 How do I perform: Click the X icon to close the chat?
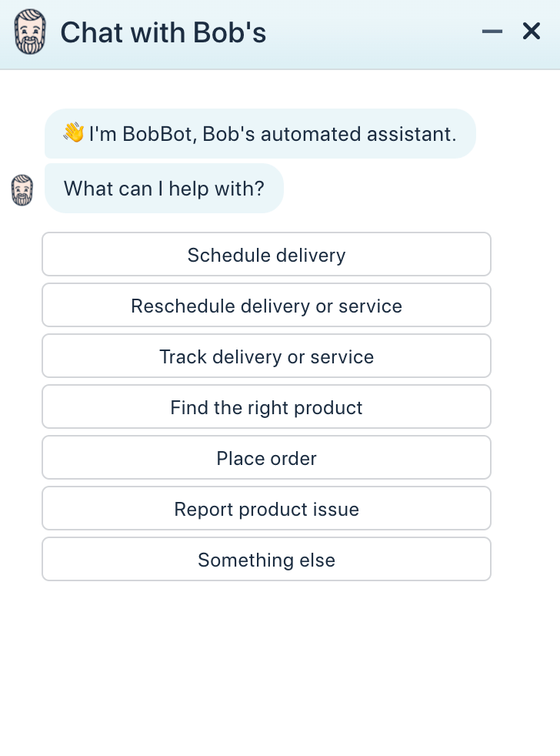coord(531,32)
